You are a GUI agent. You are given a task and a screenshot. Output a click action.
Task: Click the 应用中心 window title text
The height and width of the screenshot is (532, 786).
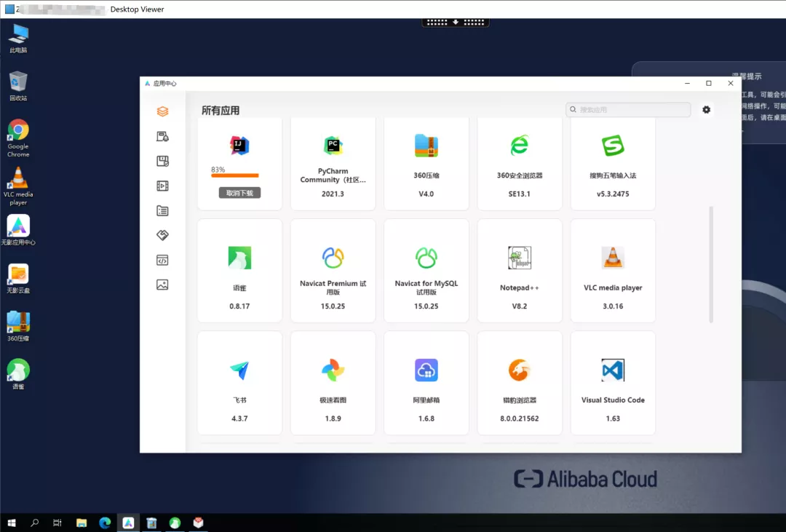coord(165,84)
